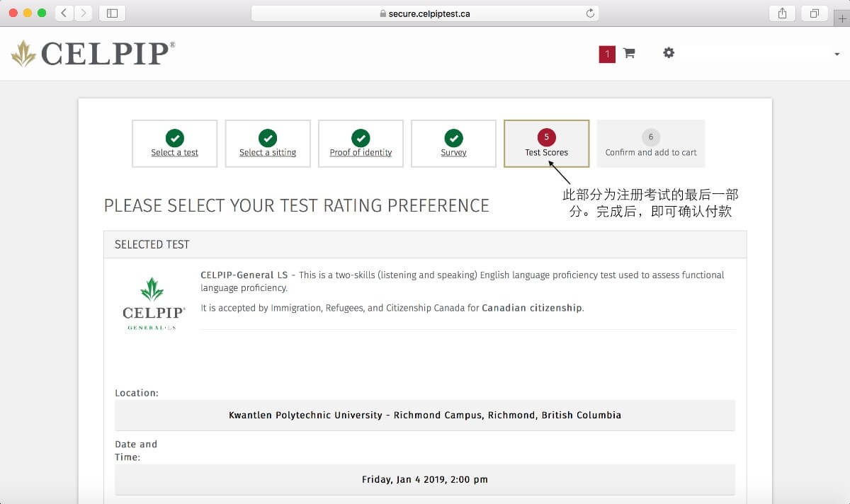Click the macOS green full-screen button
Image resolution: width=850 pixels, height=504 pixels.
(42, 13)
